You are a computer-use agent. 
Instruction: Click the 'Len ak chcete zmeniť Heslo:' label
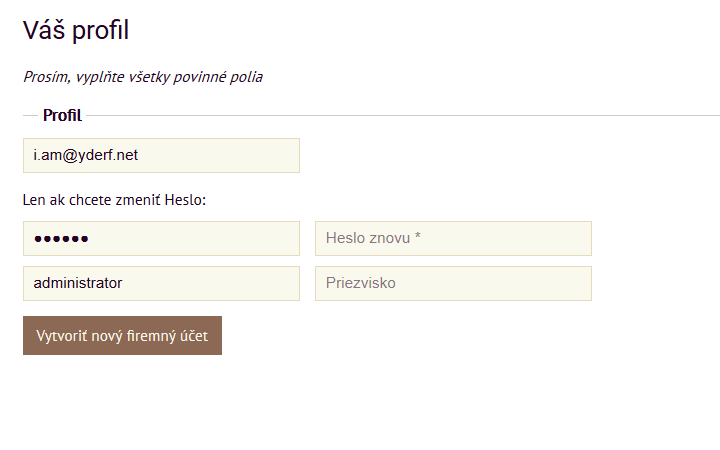coord(114,200)
